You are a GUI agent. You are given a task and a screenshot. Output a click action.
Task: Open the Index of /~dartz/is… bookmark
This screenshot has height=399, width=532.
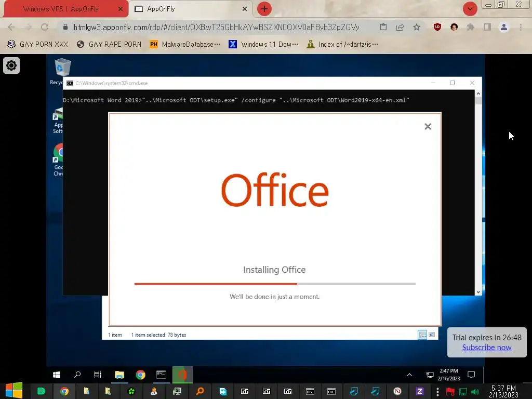[x=342, y=45]
